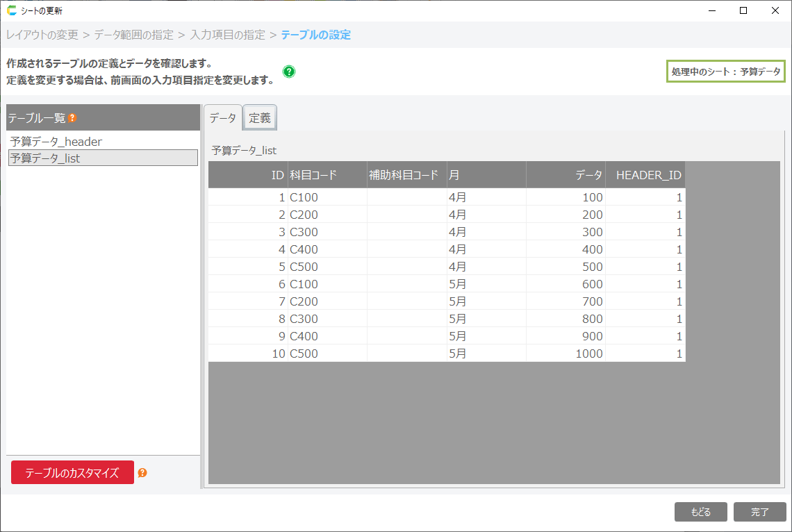
Task: Select the データ tab
Action: pos(223,118)
